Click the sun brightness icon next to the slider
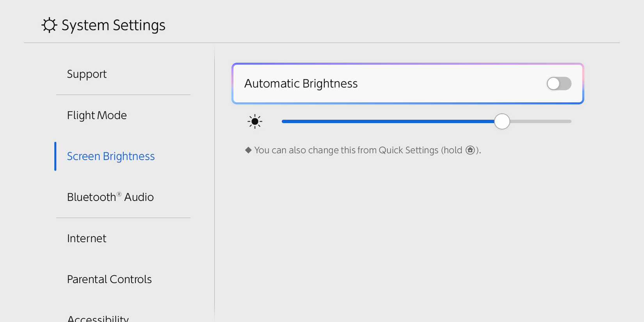The width and height of the screenshot is (644, 322). (x=254, y=121)
